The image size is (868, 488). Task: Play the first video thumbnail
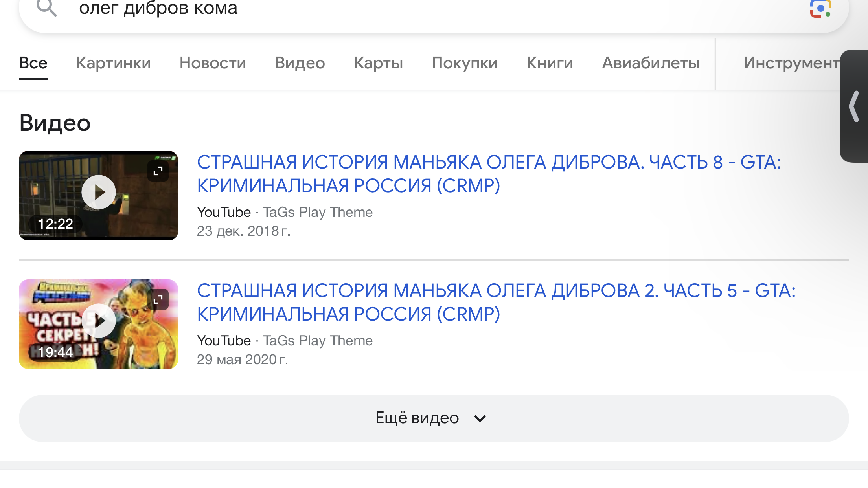(98, 192)
